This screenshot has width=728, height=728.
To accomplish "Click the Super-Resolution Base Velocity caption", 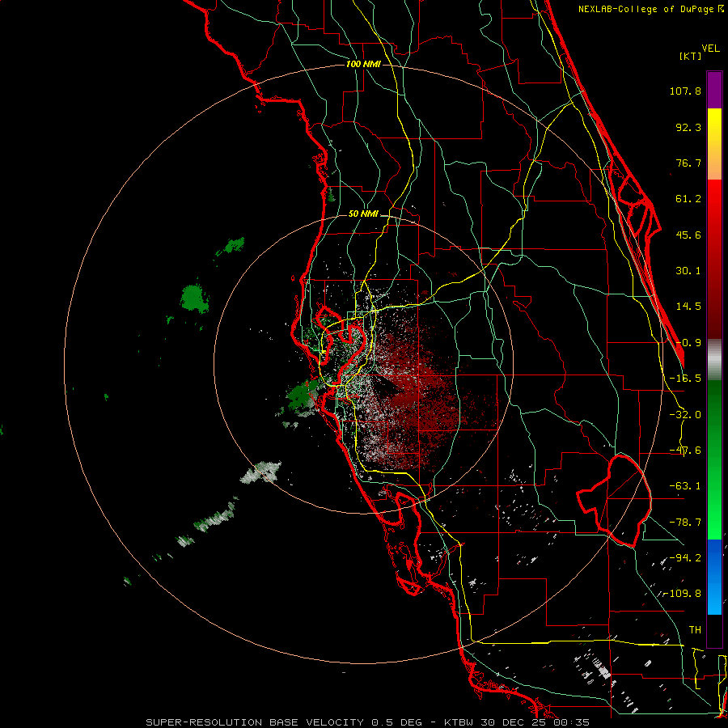I will coord(368,722).
